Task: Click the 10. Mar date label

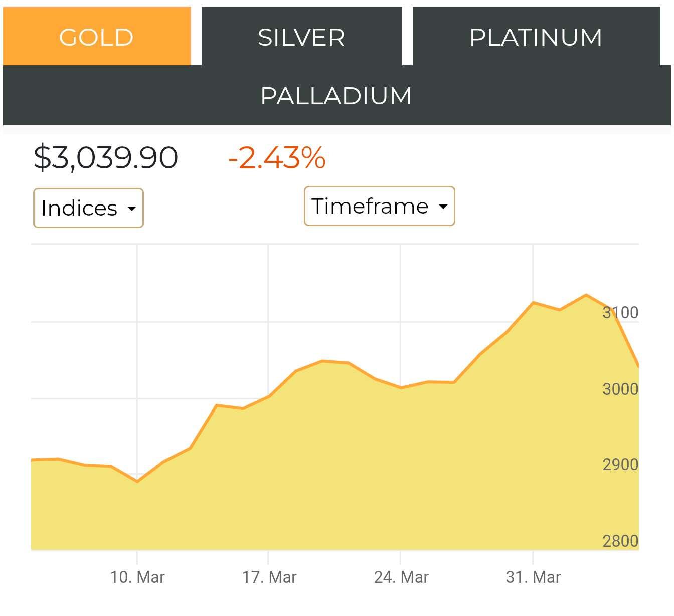Action: pyautogui.click(x=137, y=577)
